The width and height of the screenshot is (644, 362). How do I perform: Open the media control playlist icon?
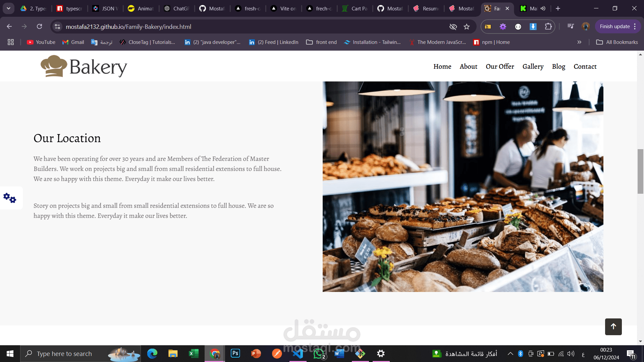pyautogui.click(x=570, y=26)
